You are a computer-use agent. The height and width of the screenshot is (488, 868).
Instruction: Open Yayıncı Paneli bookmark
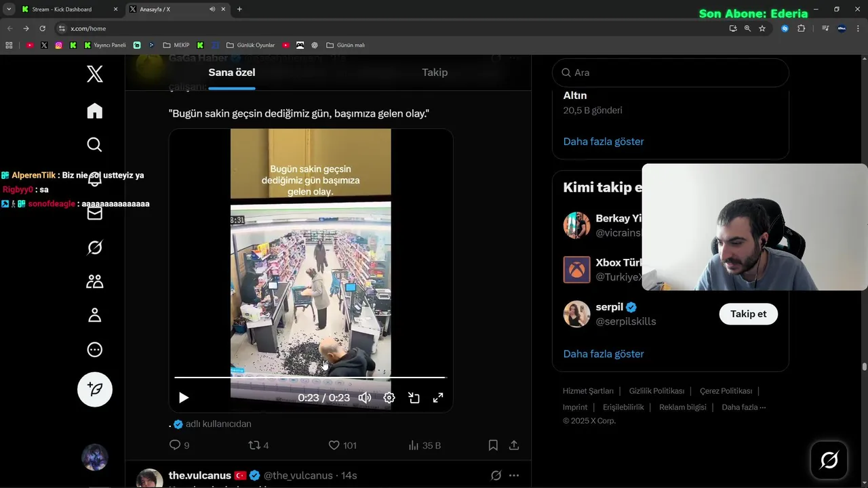(x=105, y=45)
